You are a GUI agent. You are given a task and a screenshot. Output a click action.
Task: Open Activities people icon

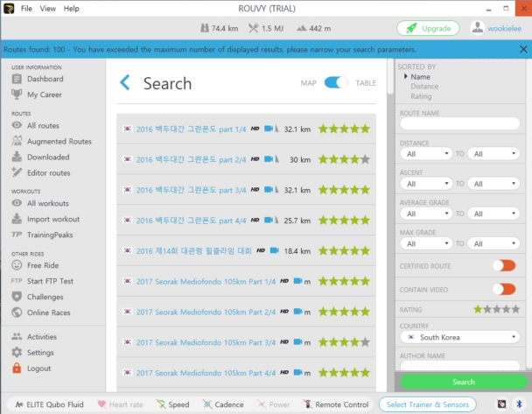pyautogui.click(x=17, y=337)
